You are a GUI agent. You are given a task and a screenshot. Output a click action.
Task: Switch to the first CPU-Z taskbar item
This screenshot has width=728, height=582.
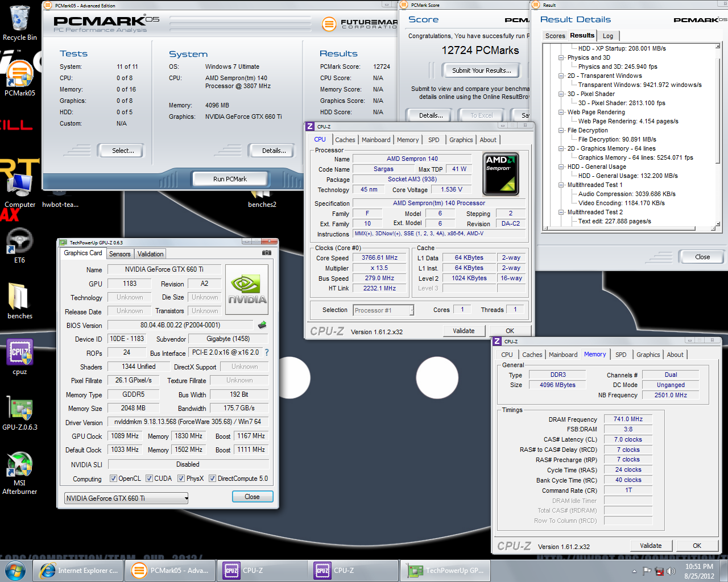tap(262, 571)
